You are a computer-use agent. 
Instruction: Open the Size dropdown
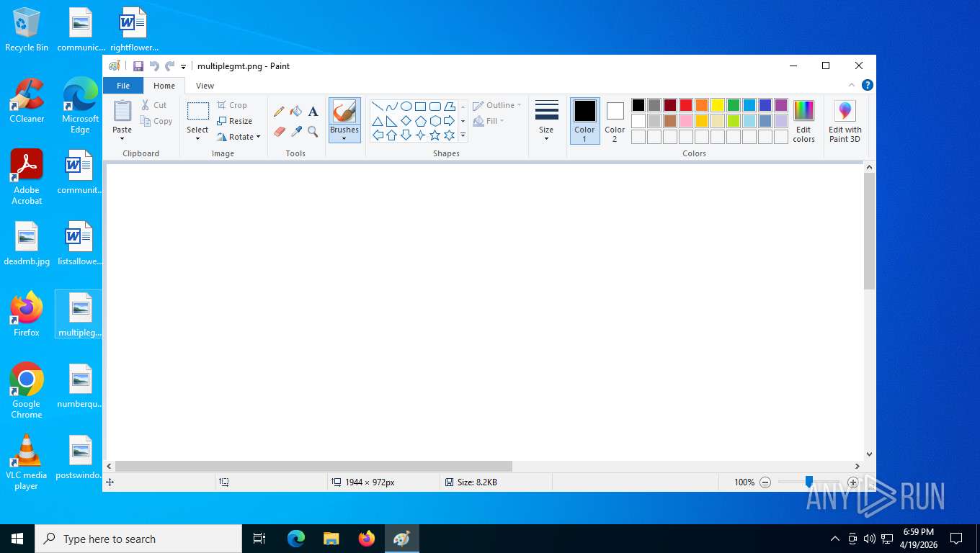tap(546, 120)
